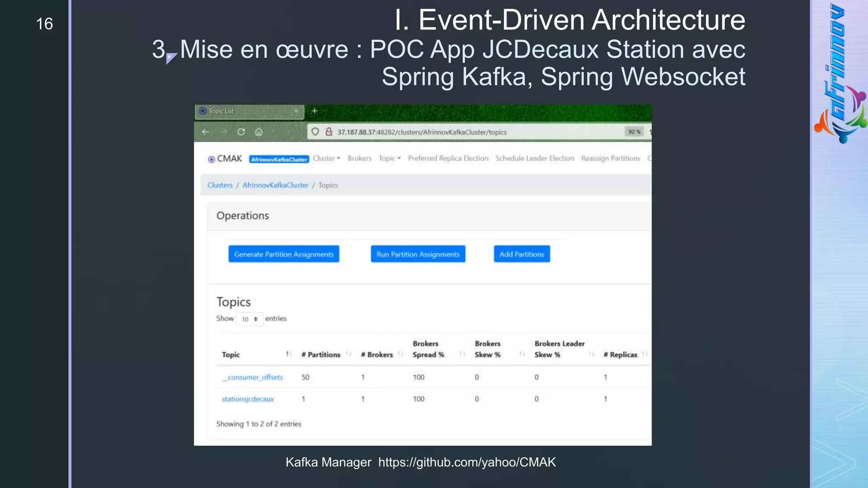Click the address bar URL
This screenshot has height=488, width=868.
(422, 132)
